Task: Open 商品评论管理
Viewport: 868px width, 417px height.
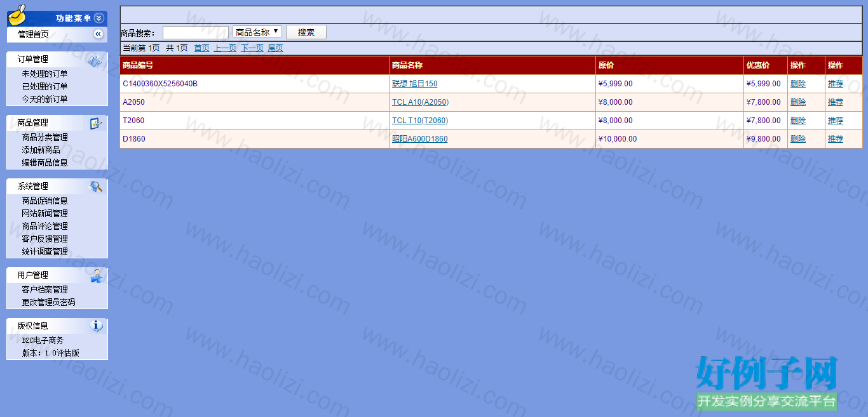Action: point(44,226)
